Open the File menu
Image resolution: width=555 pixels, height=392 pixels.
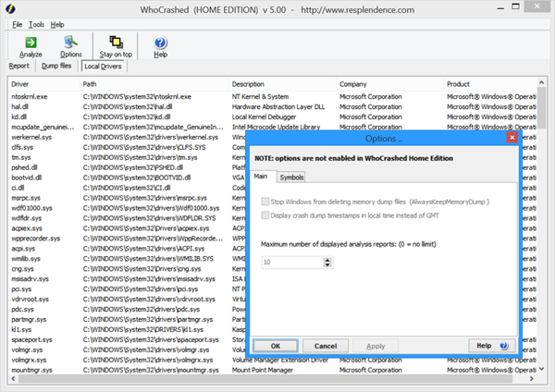17,24
